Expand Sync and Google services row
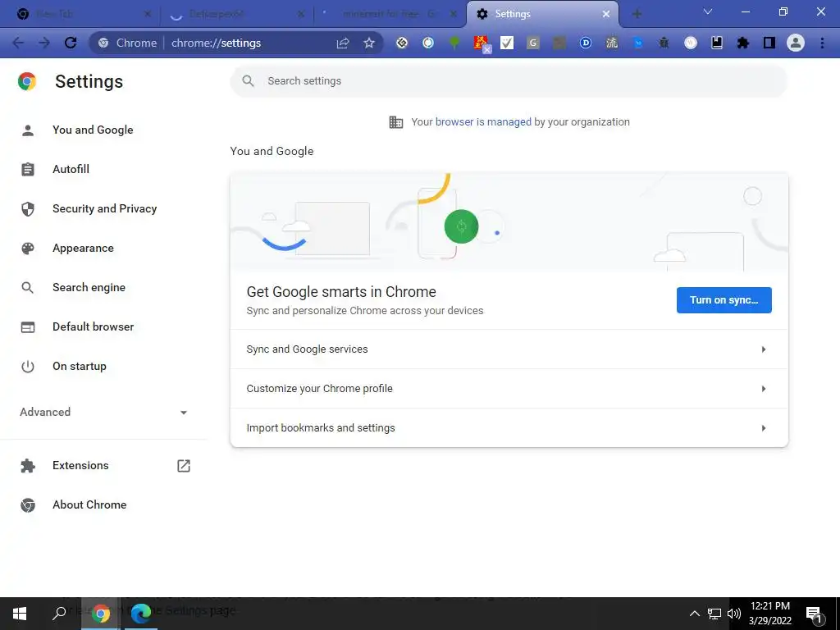 [509, 349]
